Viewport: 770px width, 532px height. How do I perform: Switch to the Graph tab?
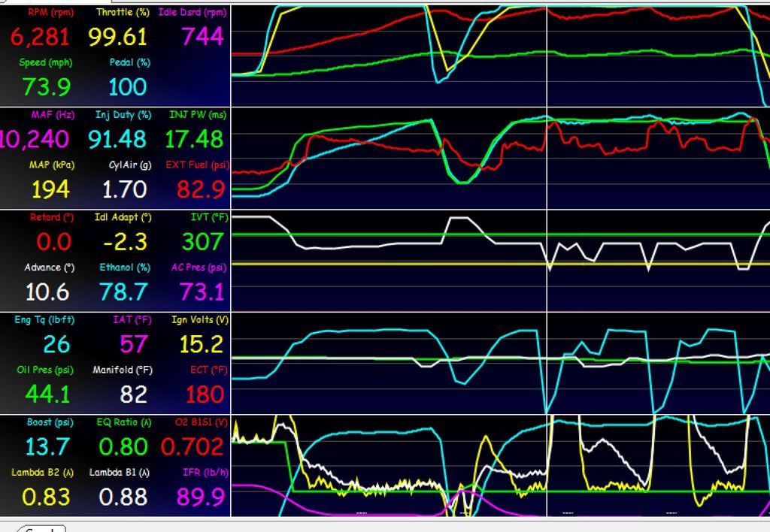pos(41,528)
